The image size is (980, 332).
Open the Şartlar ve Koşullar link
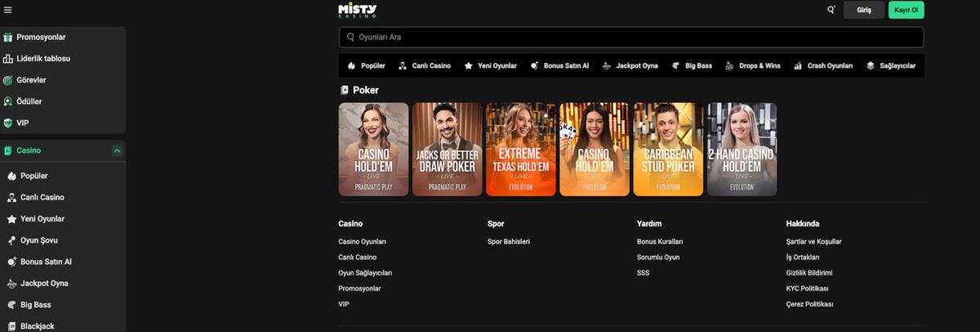(x=813, y=242)
